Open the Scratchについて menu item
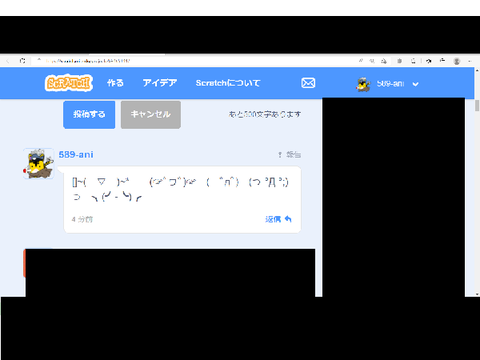 click(228, 83)
